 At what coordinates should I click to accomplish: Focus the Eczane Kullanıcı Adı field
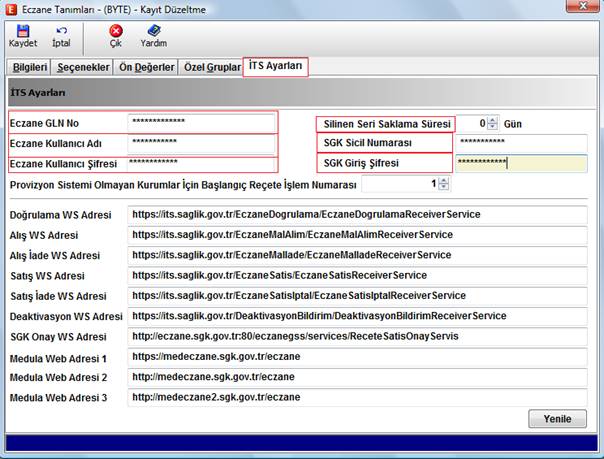click(x=201, y=143)
